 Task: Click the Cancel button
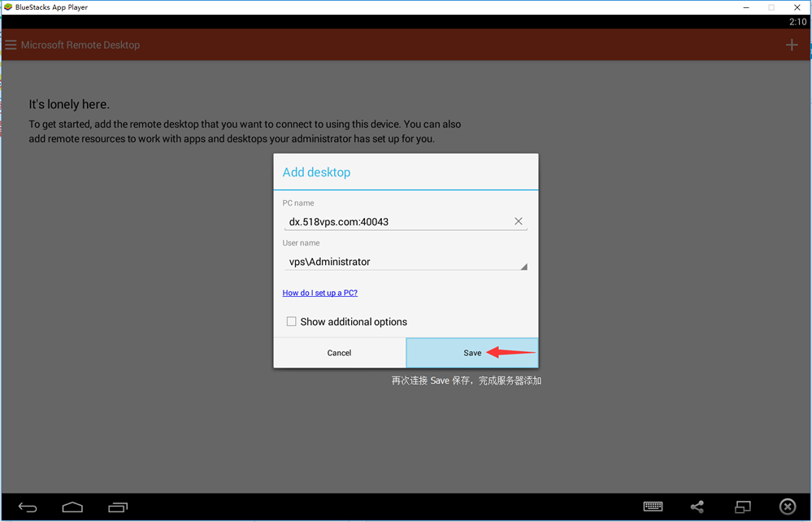pos(339,353)
